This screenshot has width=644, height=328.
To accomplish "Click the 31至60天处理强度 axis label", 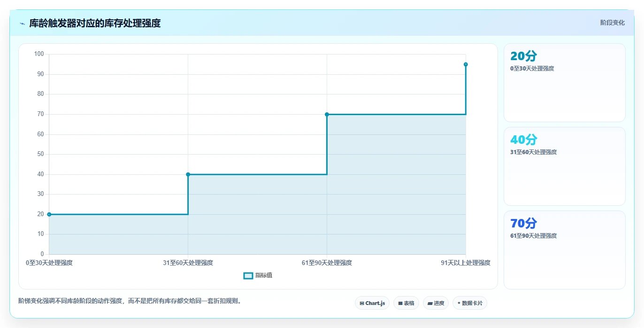I will (188, 263).
